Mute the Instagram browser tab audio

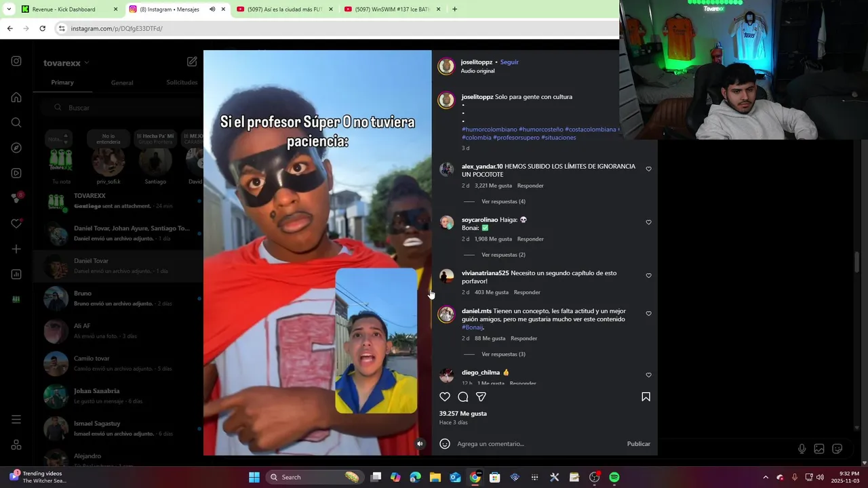[212, 9]
